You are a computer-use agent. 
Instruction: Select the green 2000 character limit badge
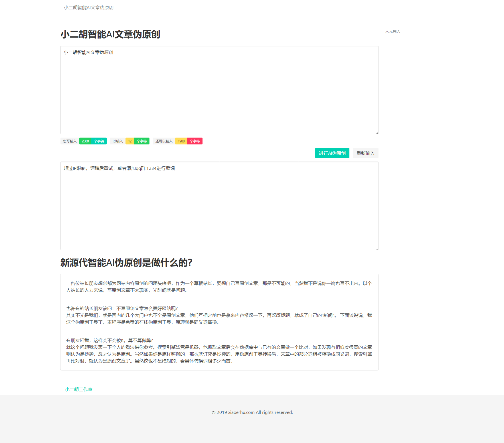(86, 141)
